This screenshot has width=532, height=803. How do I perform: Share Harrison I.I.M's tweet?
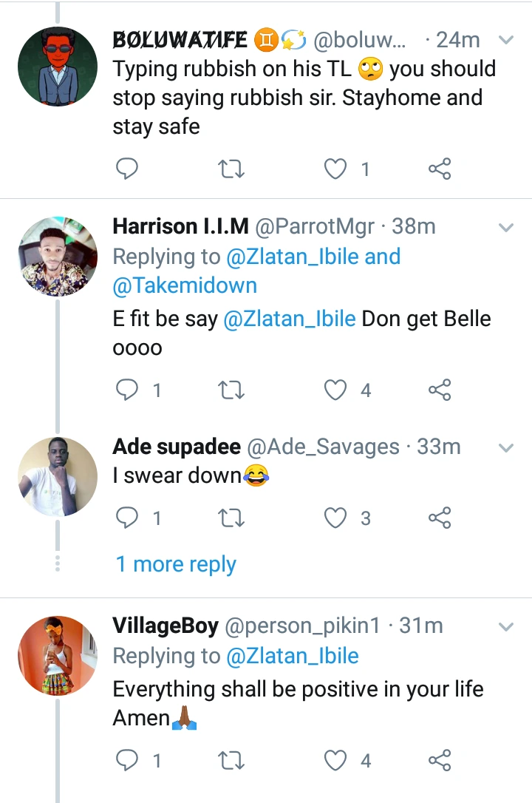coord(440,390)
